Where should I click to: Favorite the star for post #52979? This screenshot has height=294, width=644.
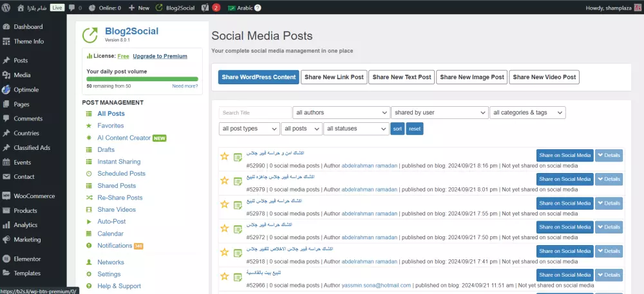pos(224,180)
